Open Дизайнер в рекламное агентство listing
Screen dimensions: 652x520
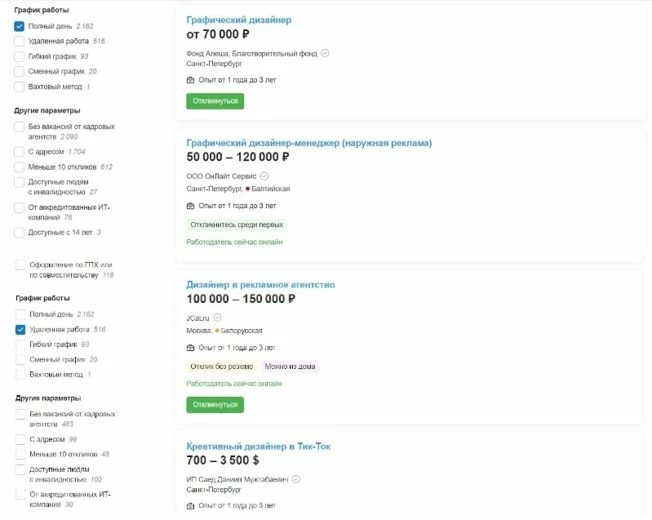pos(261,285)
